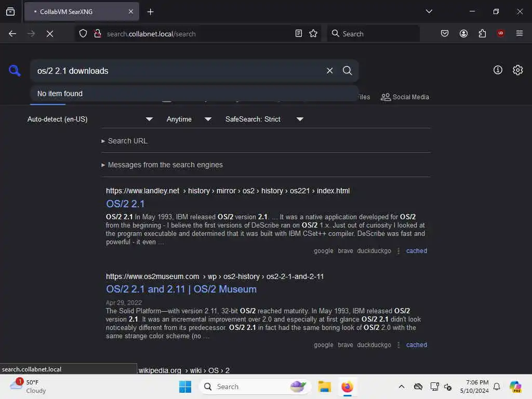This screenshot has width=532, height=399.
Task: Select the No item found suggestion
Action: click(x=194, y=94)
